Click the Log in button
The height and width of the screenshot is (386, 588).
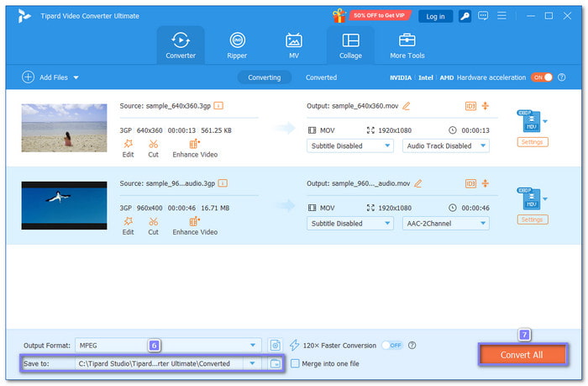(x=435, y=16)
